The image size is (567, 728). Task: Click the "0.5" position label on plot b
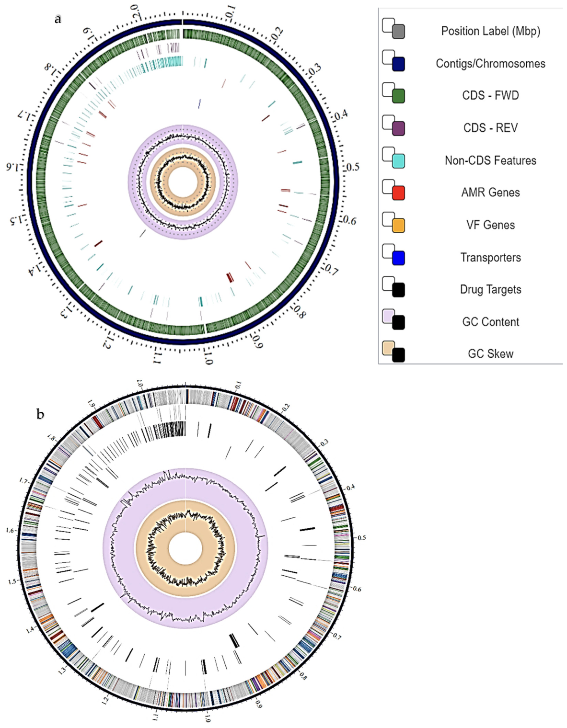click(x=361, y=538)
